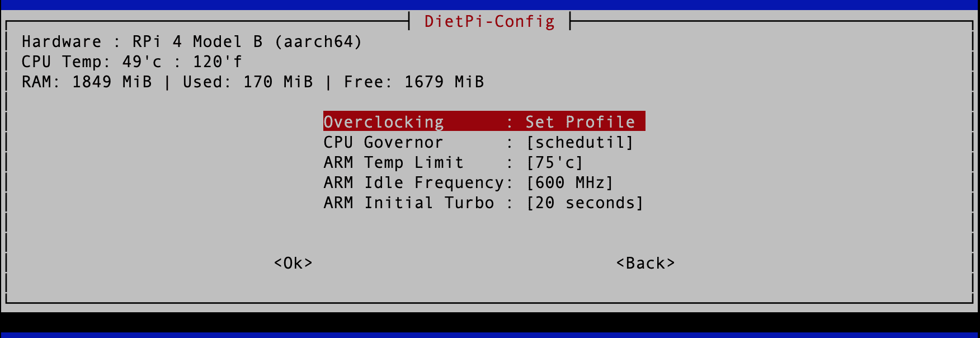The width and height of the screenshot is (980, 338).
Task: Click the Free 1679 MiB value
Action: 414,82
